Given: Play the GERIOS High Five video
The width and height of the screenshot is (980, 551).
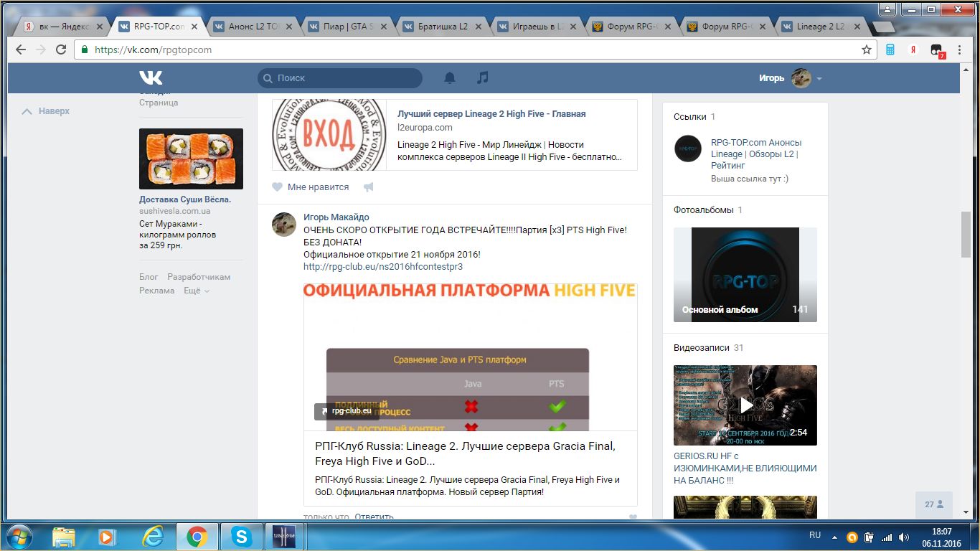Looking at the screenshot, I should 745,405.
